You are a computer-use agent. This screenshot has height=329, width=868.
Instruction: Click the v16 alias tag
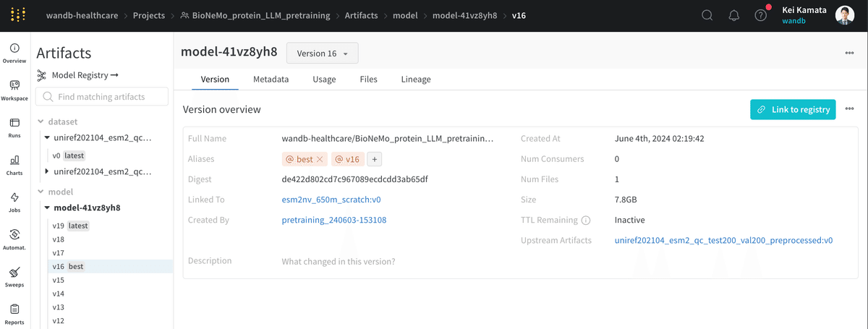(348, 159)
